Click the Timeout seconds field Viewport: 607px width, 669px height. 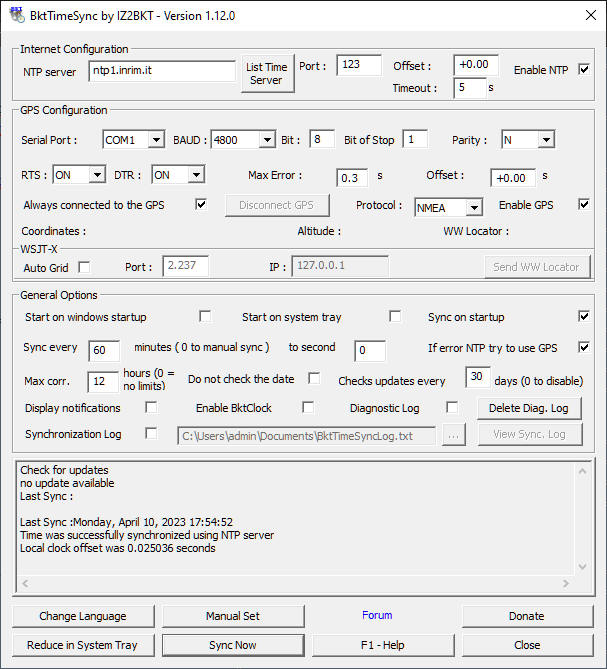[x=470, y=87]
